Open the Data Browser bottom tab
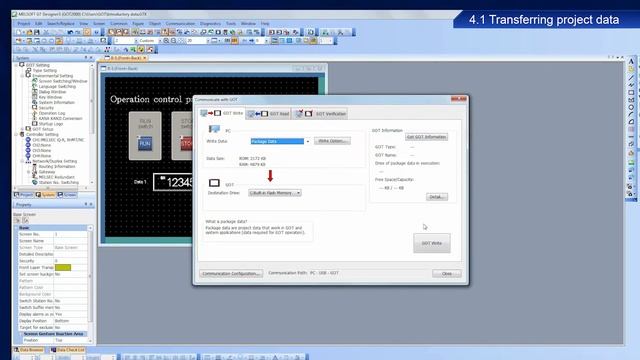Screen dimensions: 640x360 click(29, 350)
